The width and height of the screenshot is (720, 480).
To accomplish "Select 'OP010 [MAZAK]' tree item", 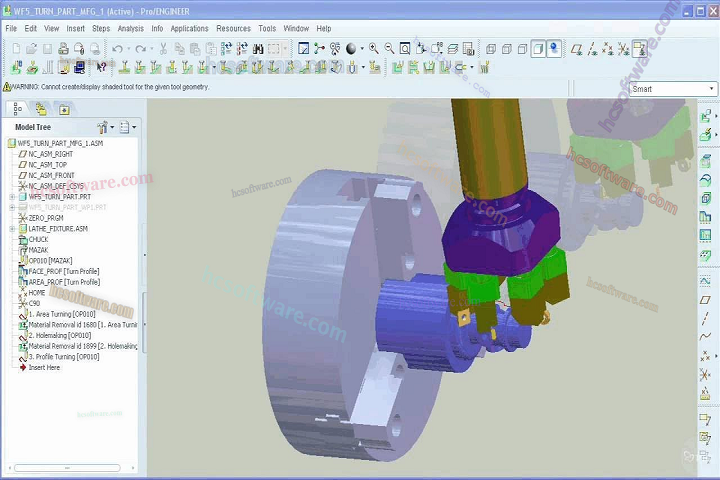I will 51,261.
